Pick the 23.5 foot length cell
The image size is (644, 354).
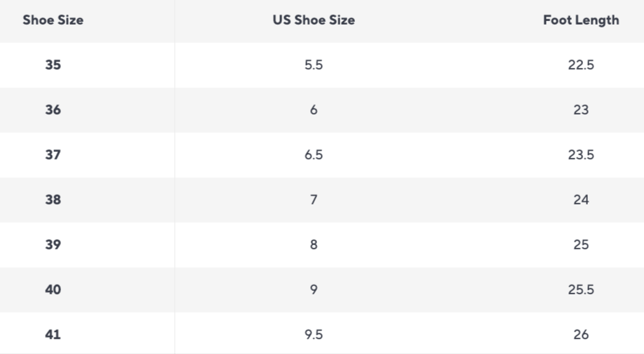click(x=581, y=155)
